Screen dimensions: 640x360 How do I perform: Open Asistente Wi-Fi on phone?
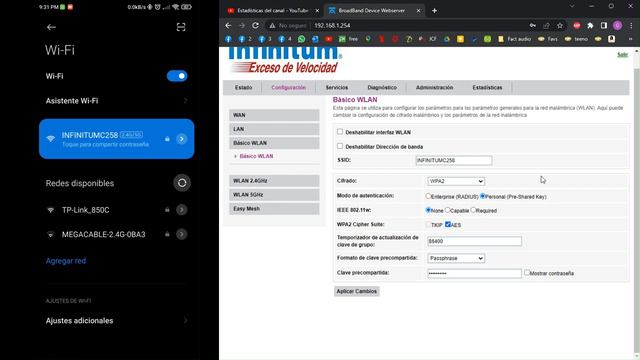(x=116, y=101)
